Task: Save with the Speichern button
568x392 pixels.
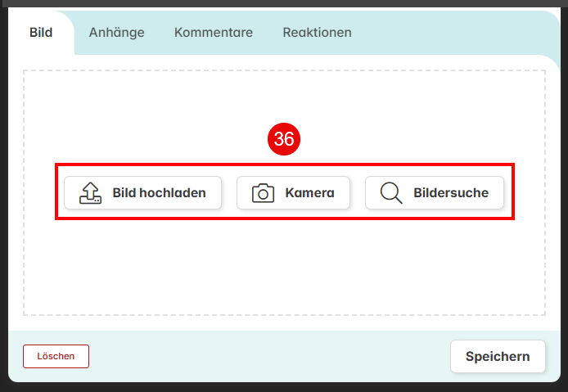Action: [x=498, y=357]
